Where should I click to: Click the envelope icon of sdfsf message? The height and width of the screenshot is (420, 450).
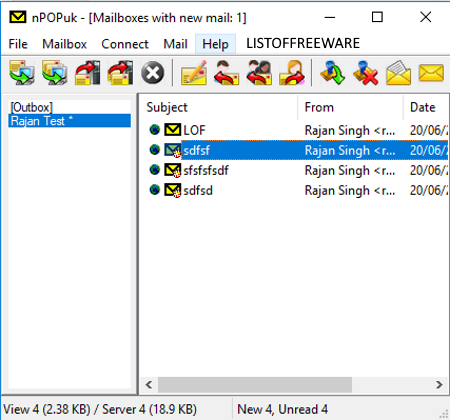173,150
